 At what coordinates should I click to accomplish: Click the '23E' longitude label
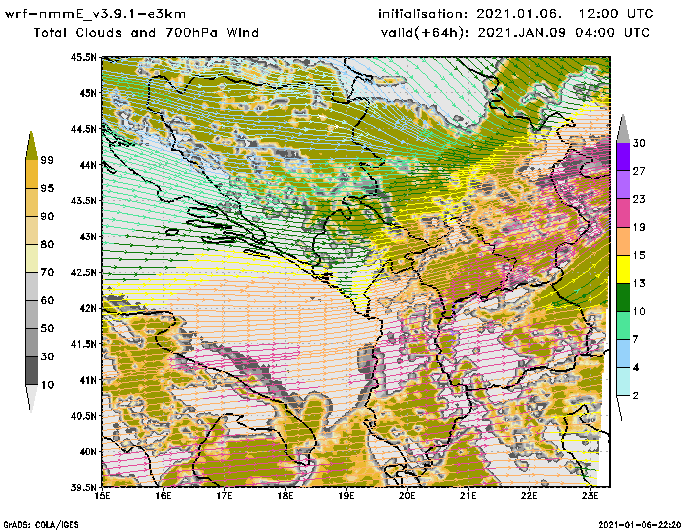click(590, 496)
